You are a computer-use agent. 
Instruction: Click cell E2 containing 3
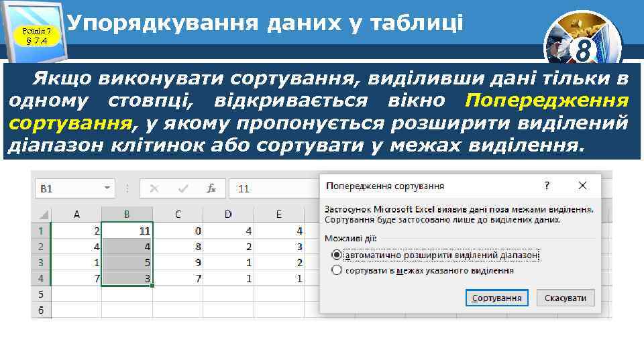(x=279, y=247)
